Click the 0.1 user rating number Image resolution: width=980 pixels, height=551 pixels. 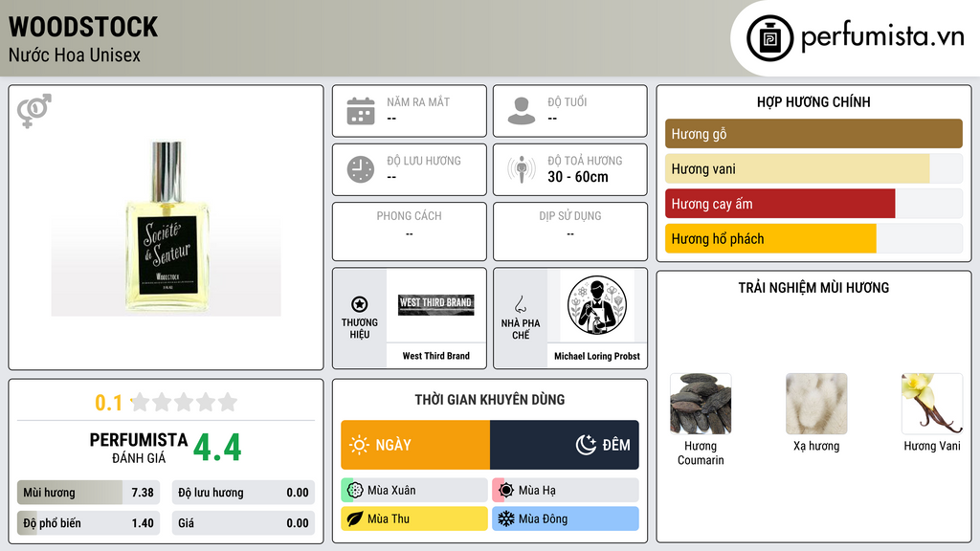[x=109, y=403]
